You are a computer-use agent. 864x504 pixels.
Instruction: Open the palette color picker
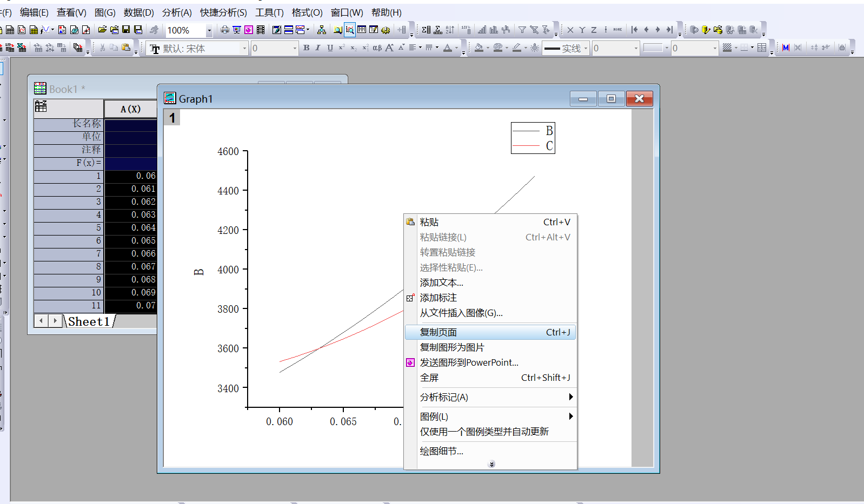[497, 48]
